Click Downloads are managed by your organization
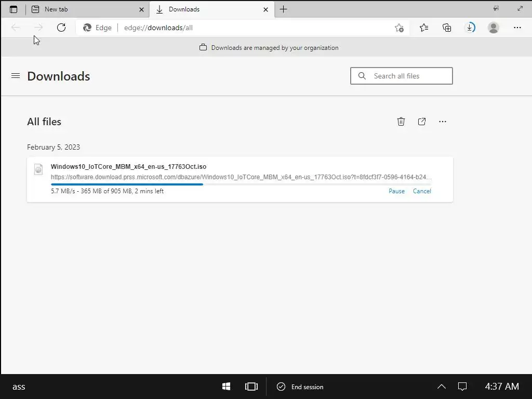The width and height of the screenshot is (532, 399). (x=275, y=47)
